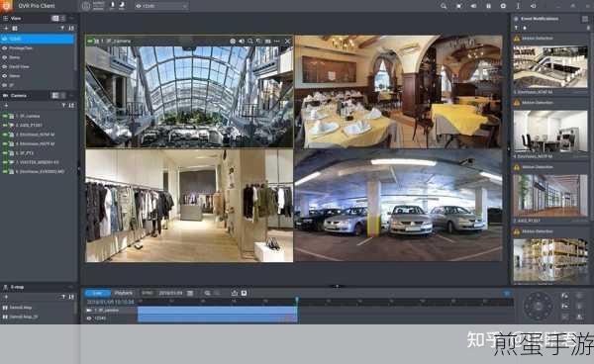Click the add view plus icon under View
The height and width of the screenshot is (364, 594).
(x=6, y=29)
